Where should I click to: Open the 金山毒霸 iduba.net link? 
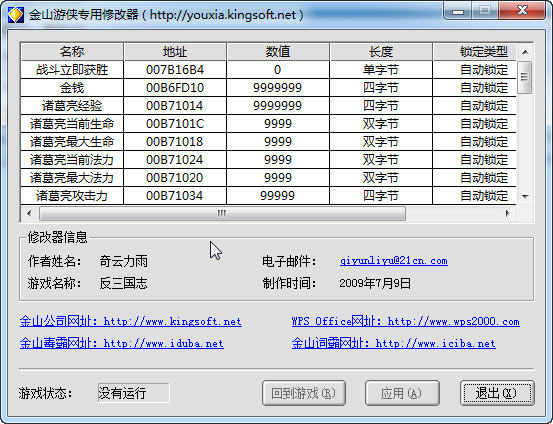click(x=122, y=343)
